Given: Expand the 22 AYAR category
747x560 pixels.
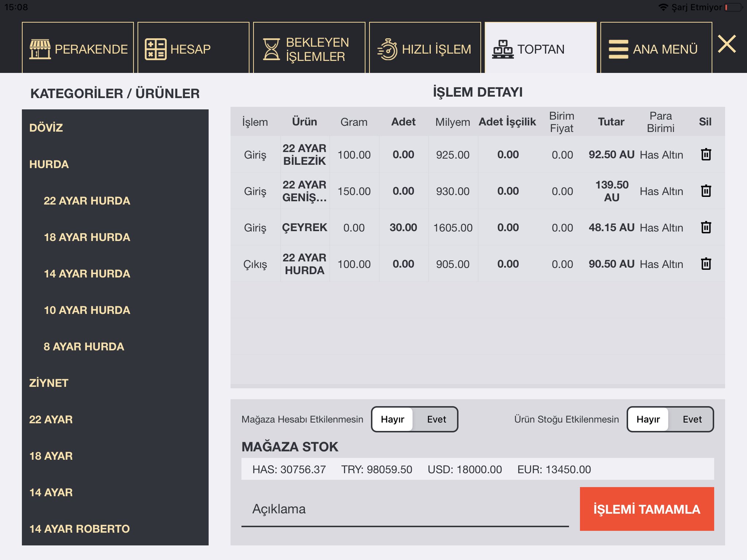Looking at the screenshot, I should (115, 419).
